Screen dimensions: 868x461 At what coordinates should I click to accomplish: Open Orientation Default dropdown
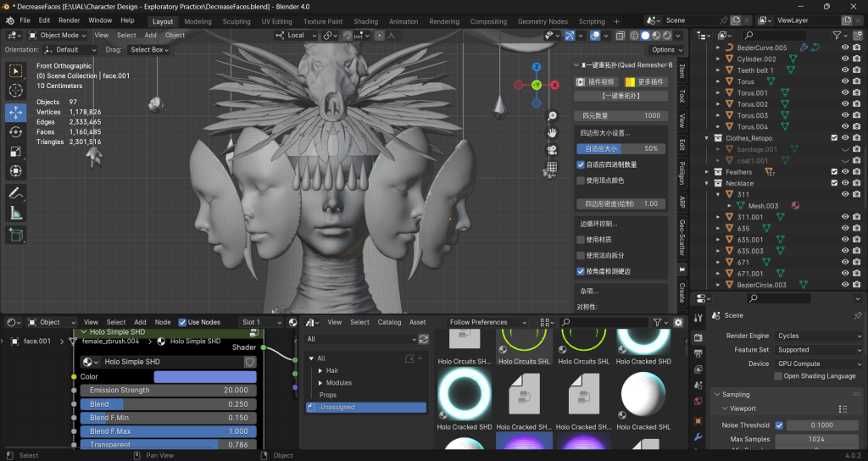coord(70,50)
